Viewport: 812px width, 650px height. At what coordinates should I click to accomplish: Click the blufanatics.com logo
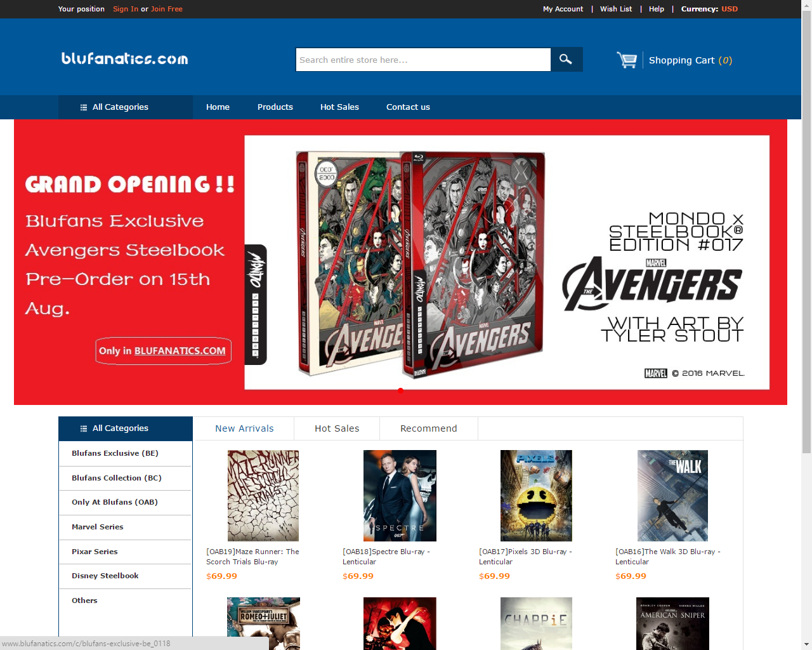pyautogui.click(x=125, y=58)
